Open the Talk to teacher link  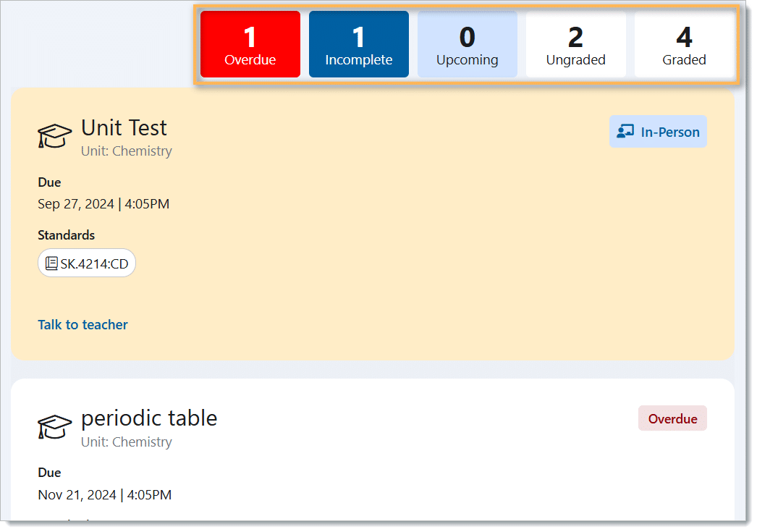[83, 325]
